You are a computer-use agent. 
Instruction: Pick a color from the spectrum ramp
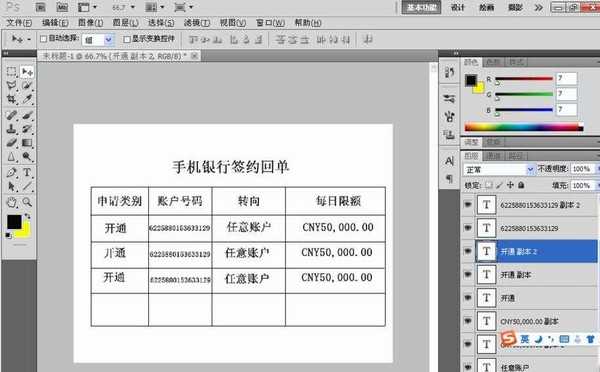click(x=524, y=127)
